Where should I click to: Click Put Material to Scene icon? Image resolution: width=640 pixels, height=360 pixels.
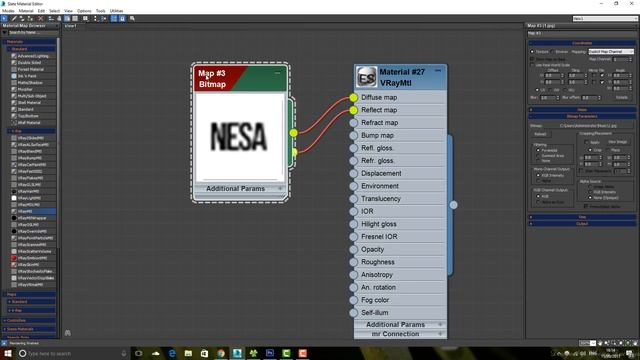(22, 18)
